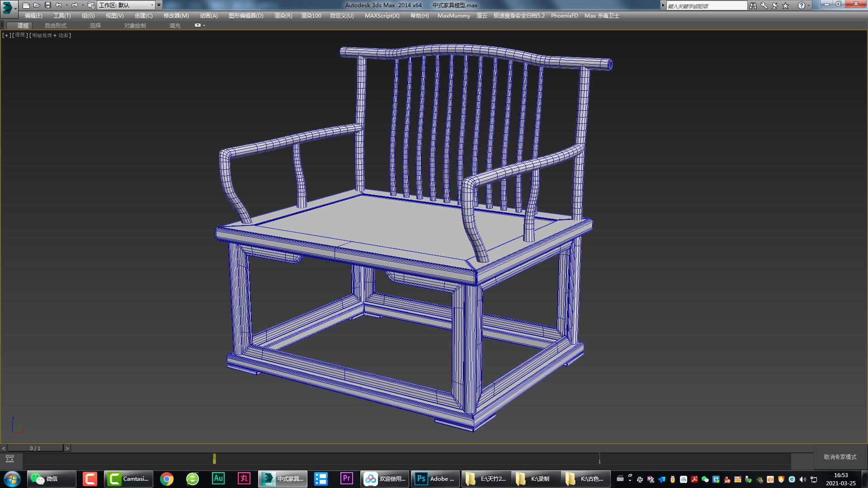The height and width of the screenshot is (488, 868).
Task: Click the keyword search input field
Action: coord(706,6)
